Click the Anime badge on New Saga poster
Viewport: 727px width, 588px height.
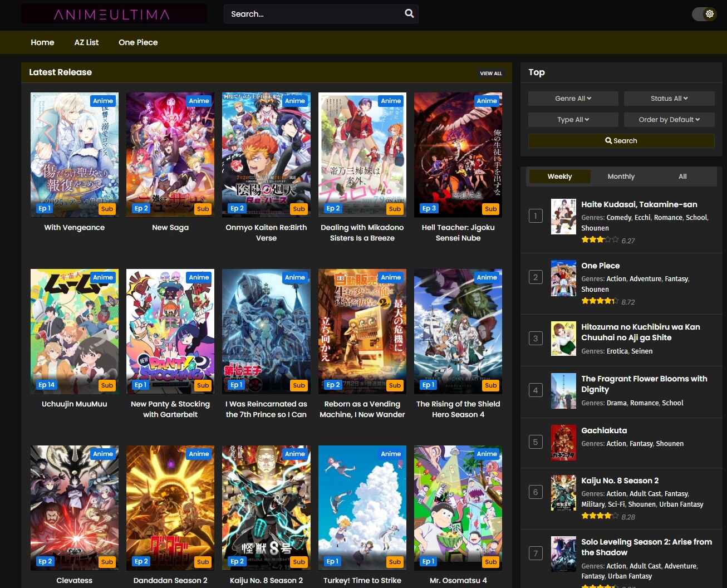pyautogui.click(x=199, y=101)
